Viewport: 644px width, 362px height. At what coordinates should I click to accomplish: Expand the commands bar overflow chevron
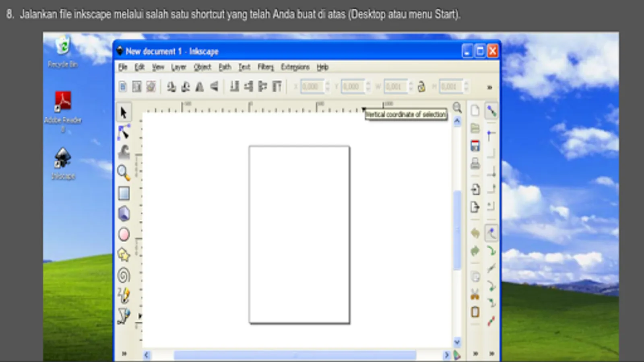(475, 354)
